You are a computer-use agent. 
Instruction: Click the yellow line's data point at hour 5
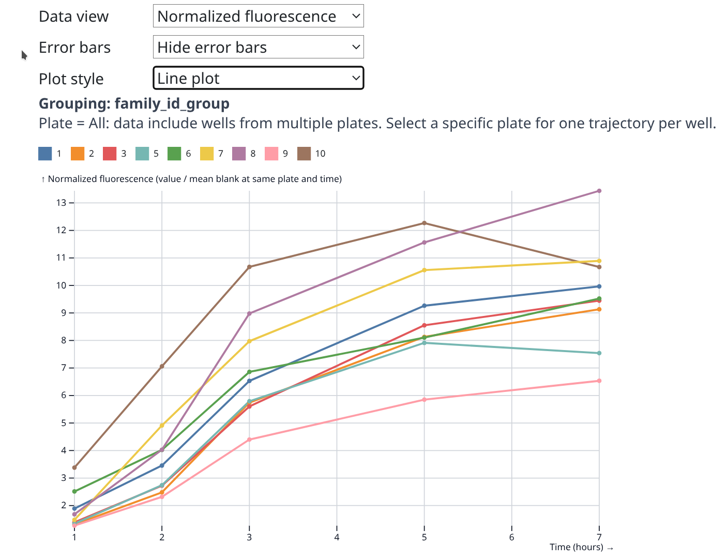point(424,270)
